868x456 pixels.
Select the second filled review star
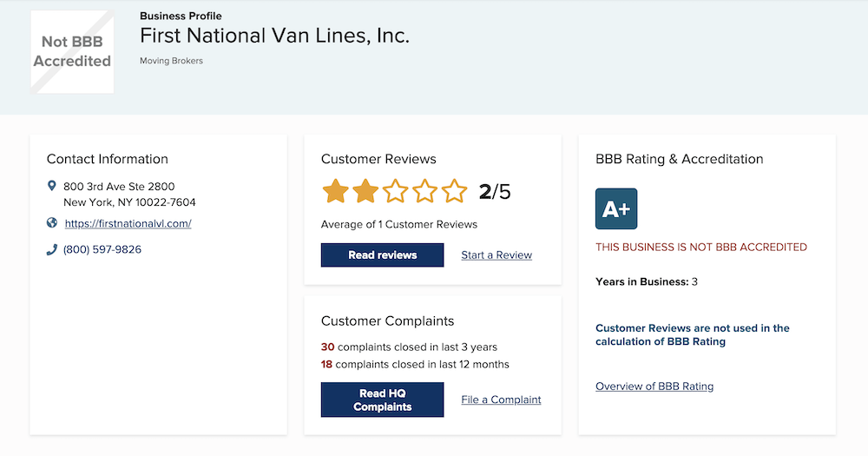[x=365, y=191]
